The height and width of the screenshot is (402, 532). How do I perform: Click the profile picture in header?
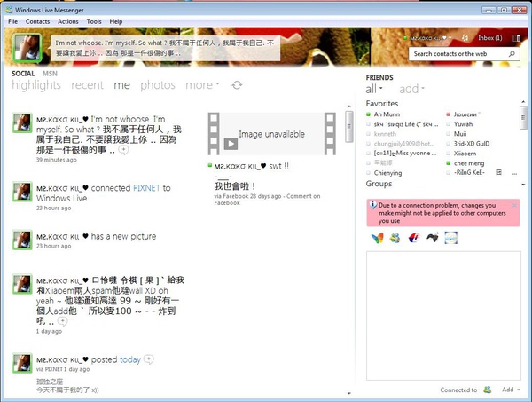[27, 48]
